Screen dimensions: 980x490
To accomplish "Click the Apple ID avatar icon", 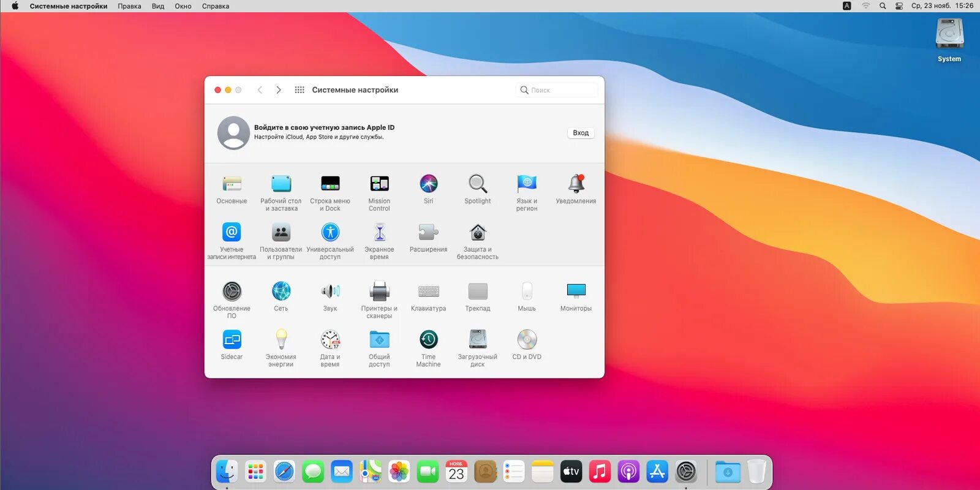I will pyautogui.click(x=233, y=133).
